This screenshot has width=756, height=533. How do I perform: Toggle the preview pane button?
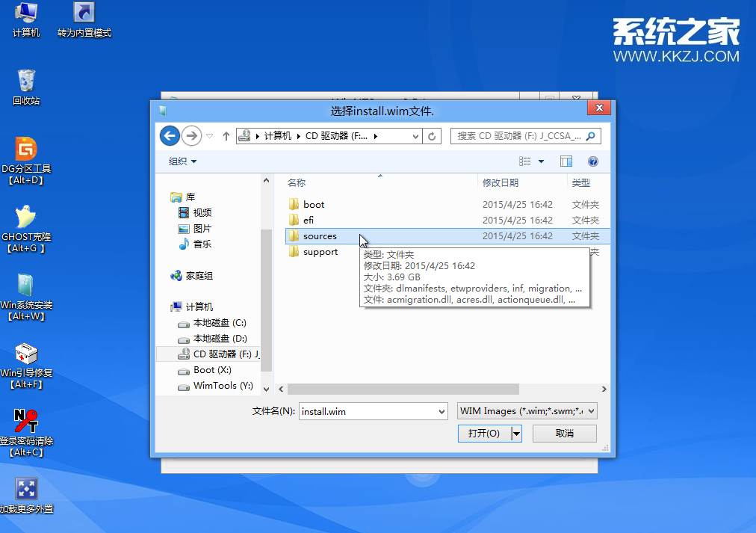pos(566,161)
